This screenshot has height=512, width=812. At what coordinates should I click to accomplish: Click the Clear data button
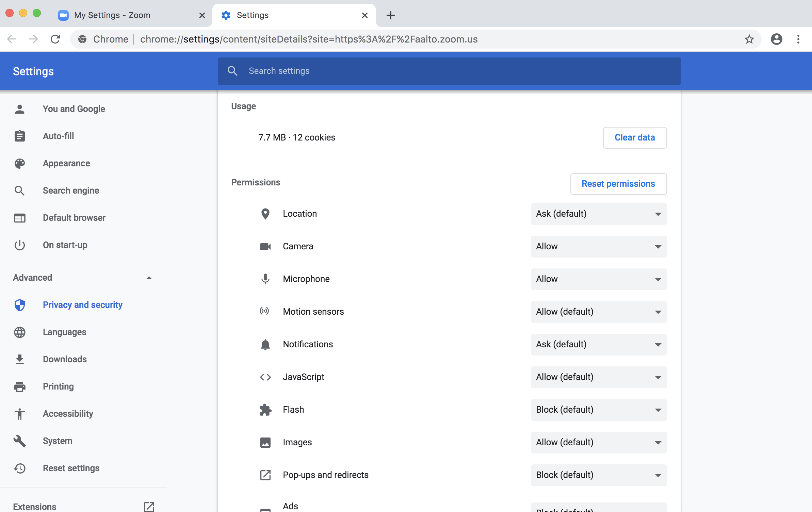point(634,137)
